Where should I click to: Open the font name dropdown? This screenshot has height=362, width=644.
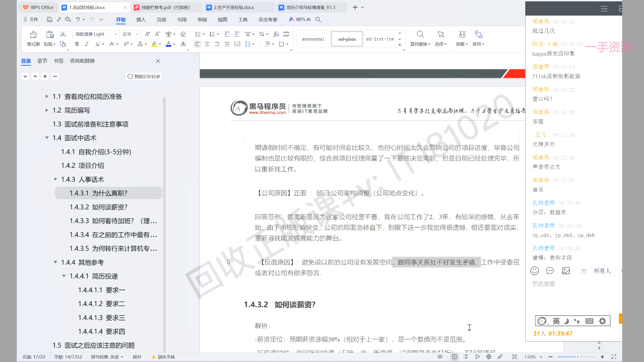click(x=116, y=34)
